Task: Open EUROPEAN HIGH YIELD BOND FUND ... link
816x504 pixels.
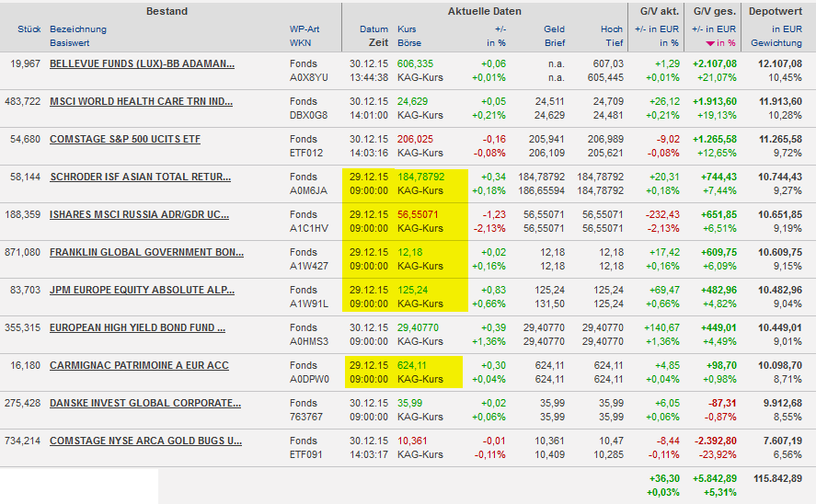Action: coord(137,327)
